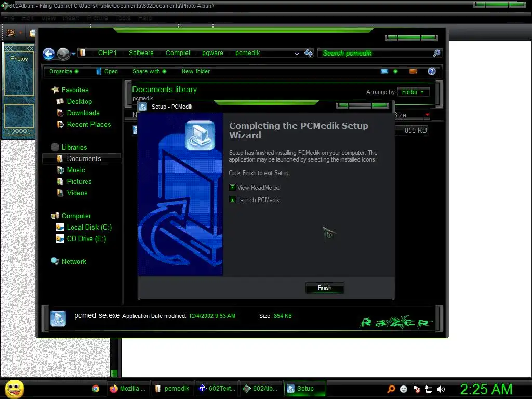
Task: Select Favorites in the navigation pane
Action: [75, 90]
